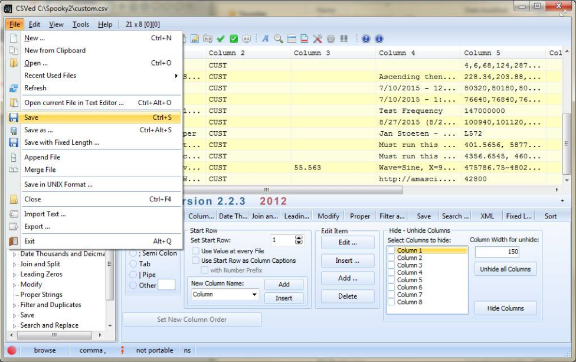Click the blue question mark help icon
The image size is (576, 362).
point(366,39)
